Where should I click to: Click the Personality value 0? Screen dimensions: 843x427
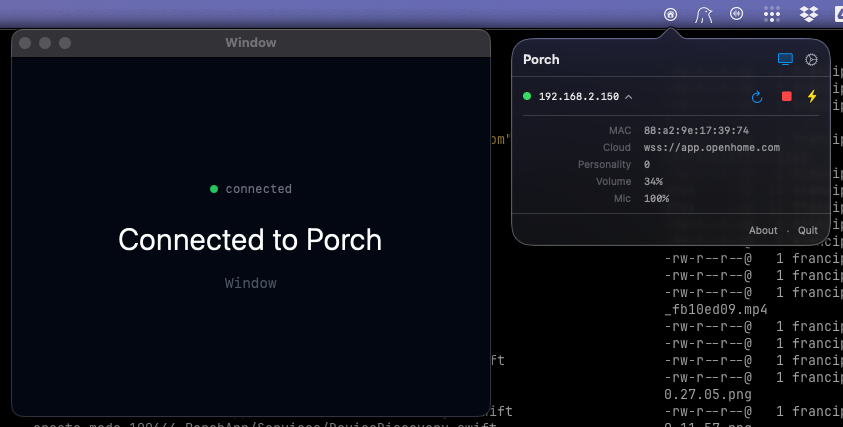(647, 165)
